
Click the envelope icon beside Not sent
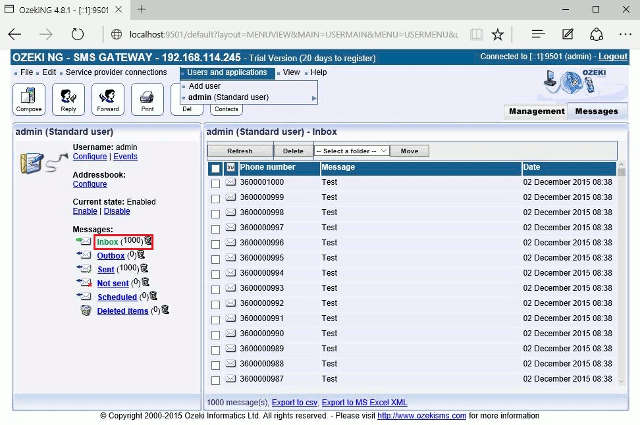click(x=84, y=283)
